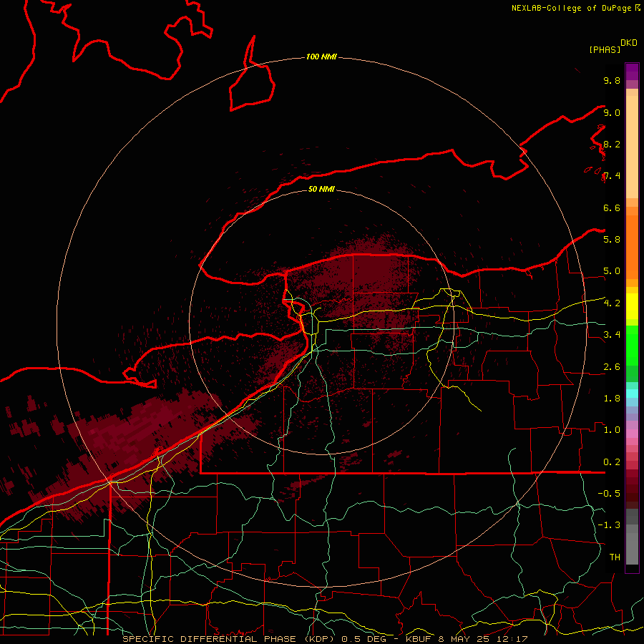The height and width of the screenshot is (644, 644).
Task: Select the 100 NMI range ring label
Action: pos(321,57)
